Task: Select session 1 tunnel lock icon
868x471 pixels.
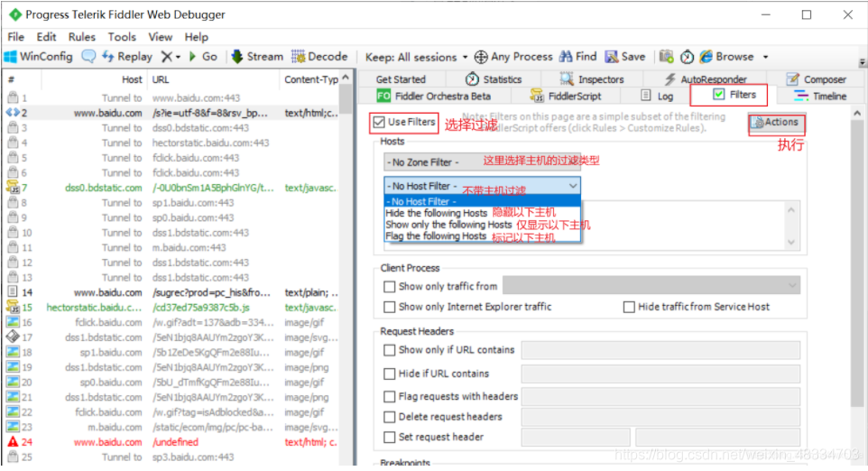Action: coord(13,97)
